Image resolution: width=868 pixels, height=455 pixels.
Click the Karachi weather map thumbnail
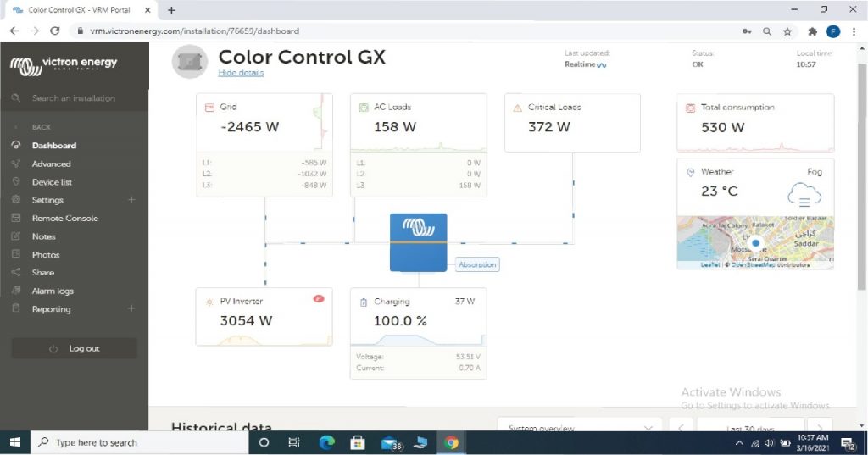[755, 241]
